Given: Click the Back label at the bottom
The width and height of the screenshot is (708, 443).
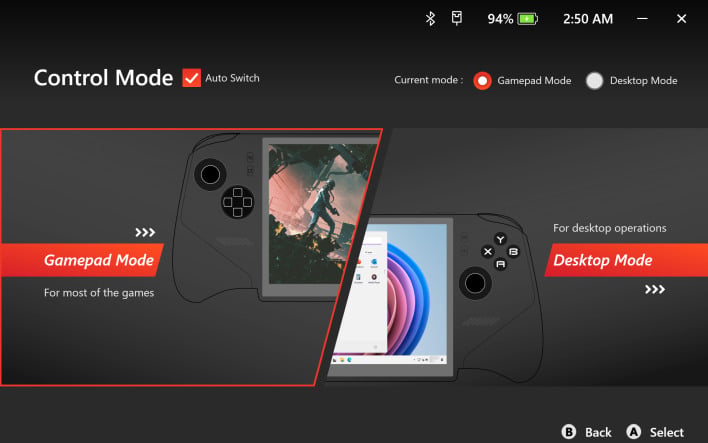Looking at the screenshot, I should pos(598,432).
